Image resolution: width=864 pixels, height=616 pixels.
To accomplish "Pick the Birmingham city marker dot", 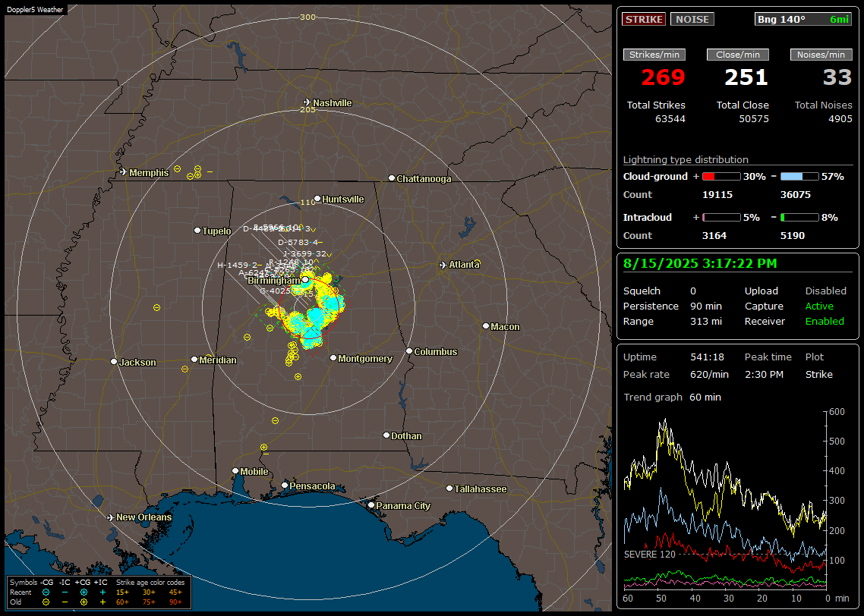I will coord(305,280).
